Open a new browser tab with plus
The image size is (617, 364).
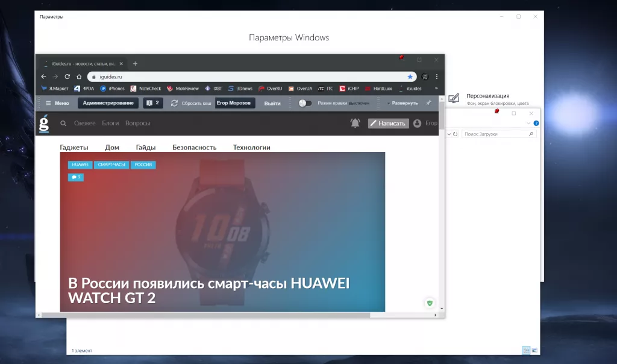tap(135, 64)
